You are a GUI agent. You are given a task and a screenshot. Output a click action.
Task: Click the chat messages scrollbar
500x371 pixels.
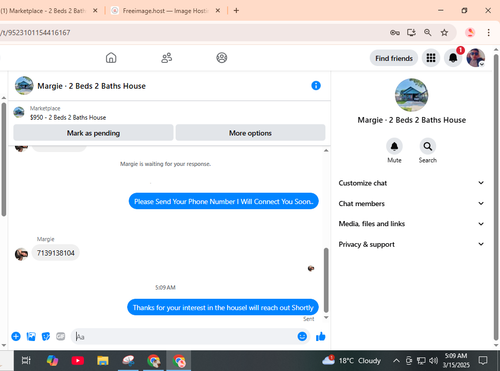(x=326, y=280)
